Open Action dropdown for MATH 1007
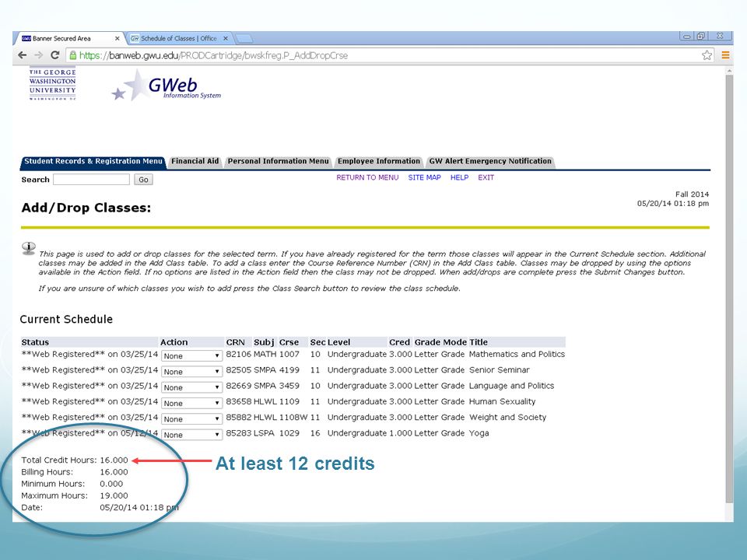This screenshot has width=747, height=560. 191,355
